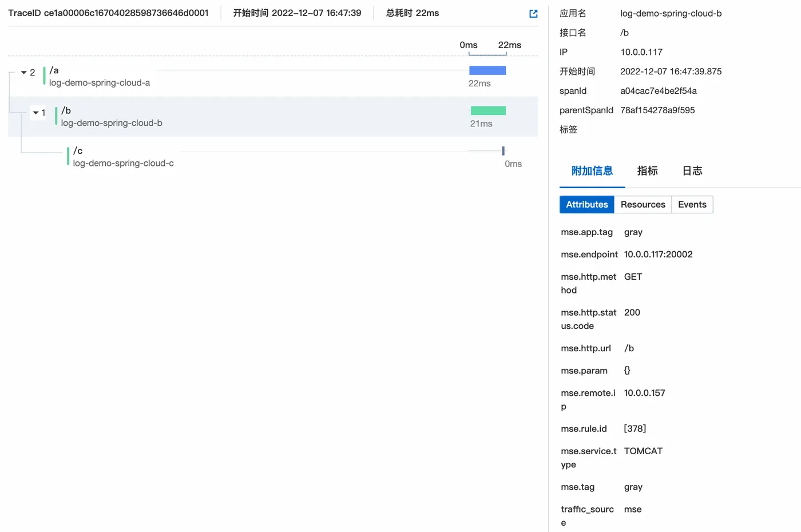Switch to the 日志 tab
Viewport: 801px width, 532px height.
coord(692,170)
